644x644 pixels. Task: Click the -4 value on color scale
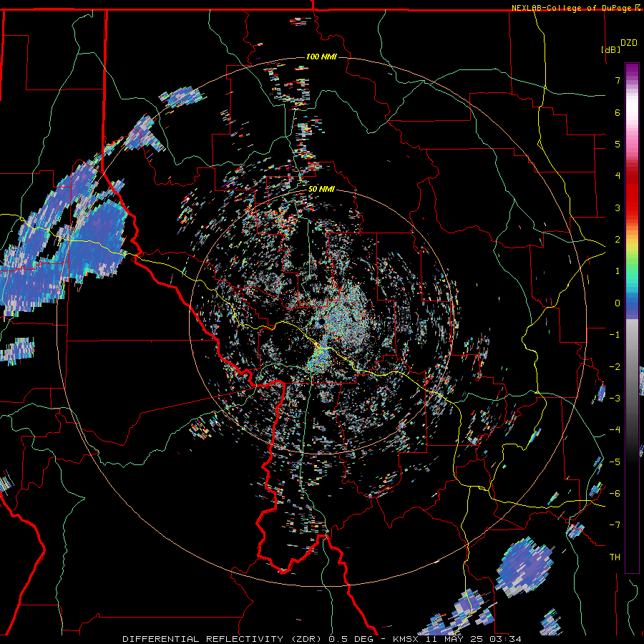(615, 430)
